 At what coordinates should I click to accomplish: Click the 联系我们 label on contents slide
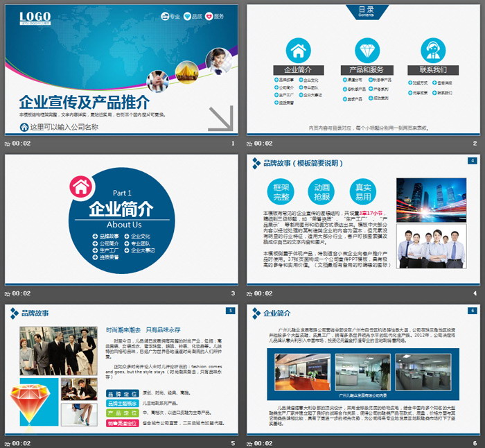click(433, 70)
